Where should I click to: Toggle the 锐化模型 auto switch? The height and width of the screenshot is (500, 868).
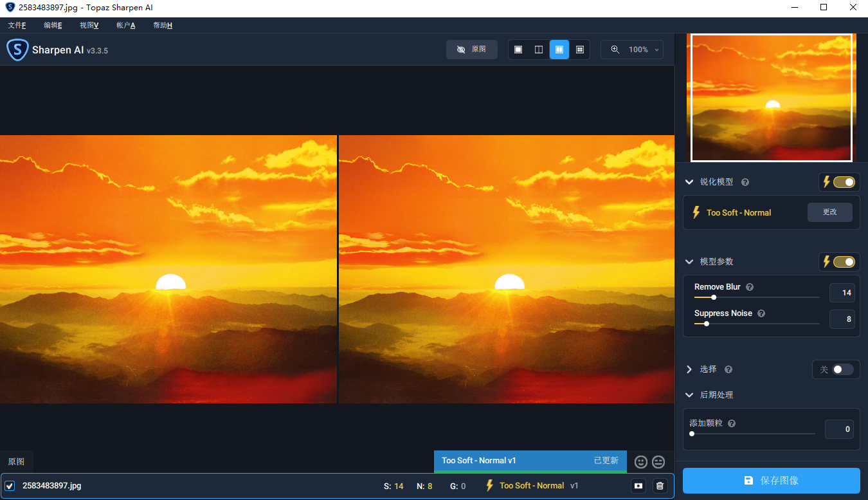(844, 182)
